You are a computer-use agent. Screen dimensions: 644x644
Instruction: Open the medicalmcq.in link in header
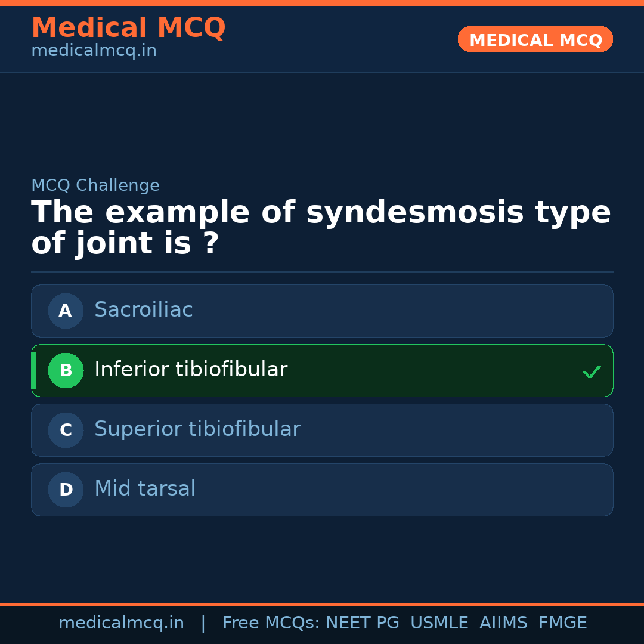pyautogui.click(x=94, y=51)
